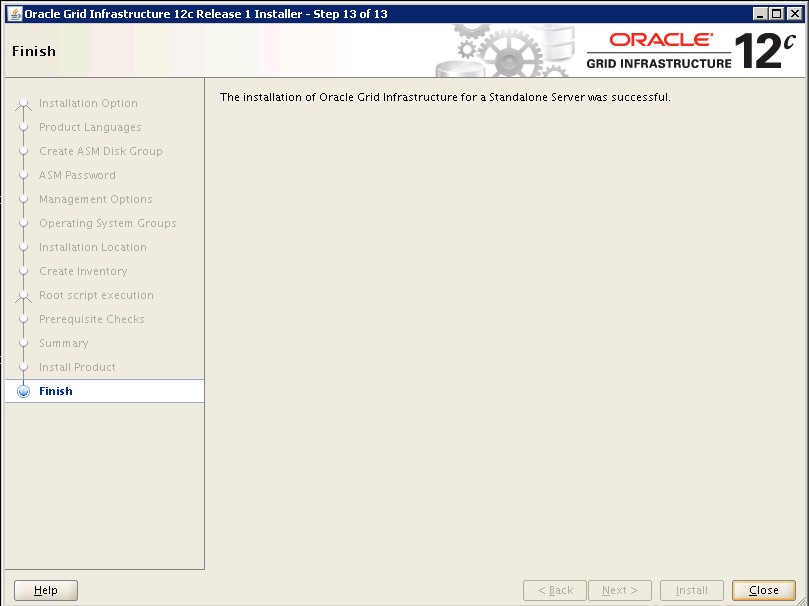Select Create Inventory step
This screenshot has height=606, width=809.
point(83,271)
